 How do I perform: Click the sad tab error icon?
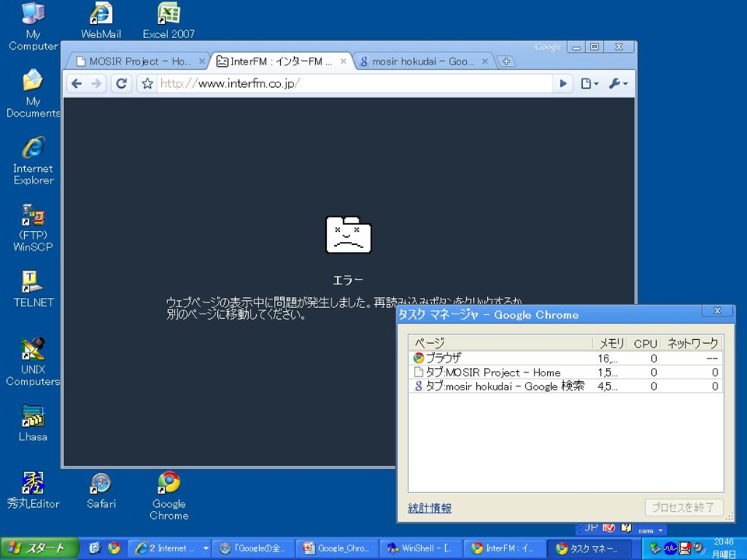[349, 235]
